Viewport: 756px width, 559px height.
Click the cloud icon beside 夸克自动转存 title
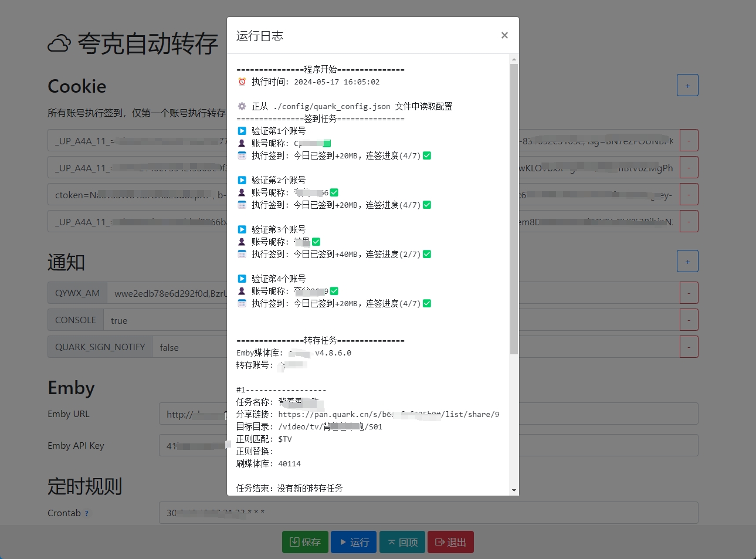click(x=58, y=43)
